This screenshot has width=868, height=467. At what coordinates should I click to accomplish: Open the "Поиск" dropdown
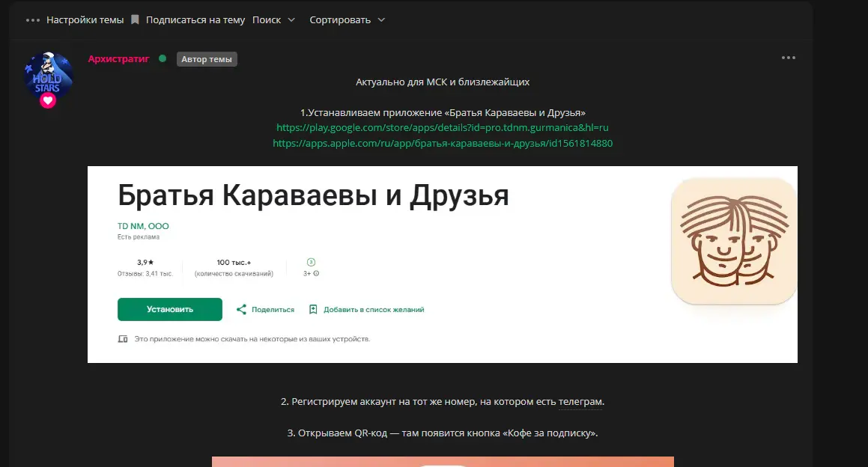pyautogui.click(x=273, y=20)
